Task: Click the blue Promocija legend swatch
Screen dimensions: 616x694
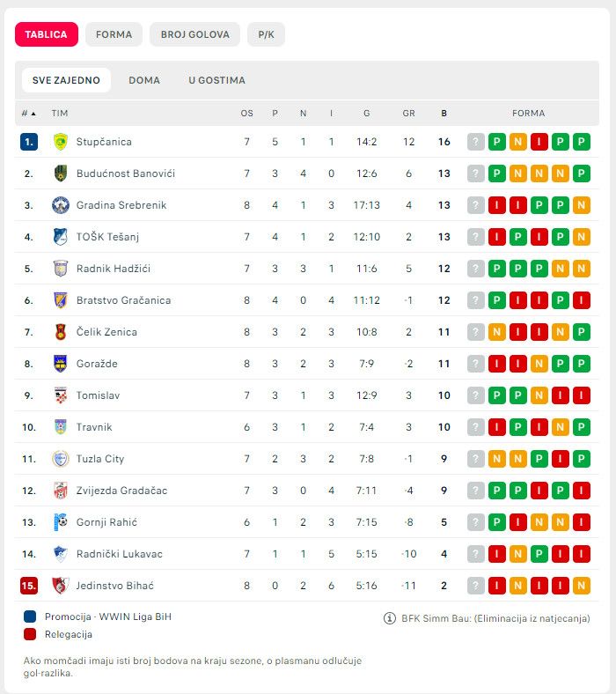Action: pyautogui.click(x=31, y=616)
